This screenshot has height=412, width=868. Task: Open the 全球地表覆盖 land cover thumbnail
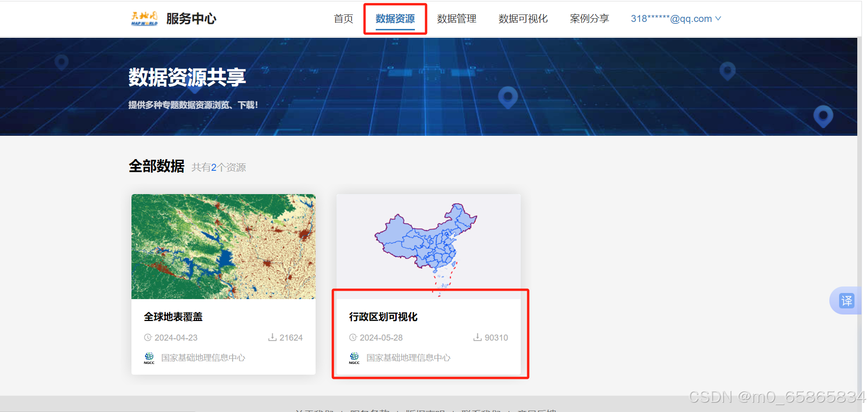pos(223,246)
